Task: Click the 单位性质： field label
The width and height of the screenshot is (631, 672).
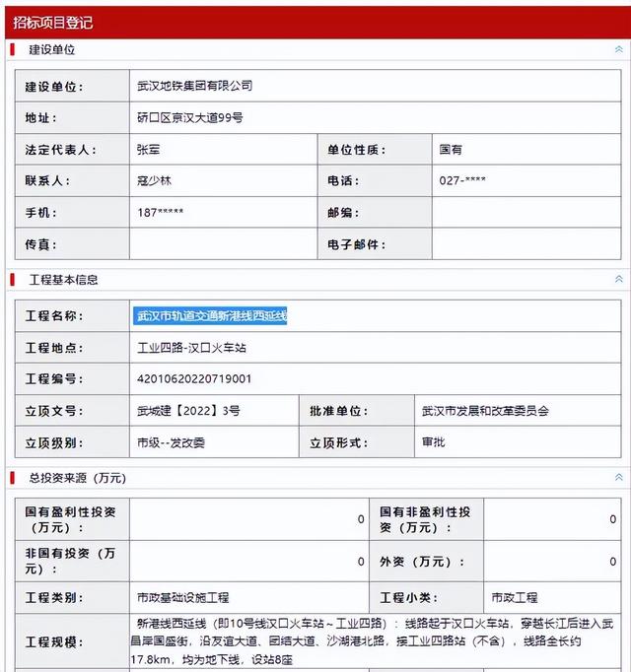Action: coord(357,150)
